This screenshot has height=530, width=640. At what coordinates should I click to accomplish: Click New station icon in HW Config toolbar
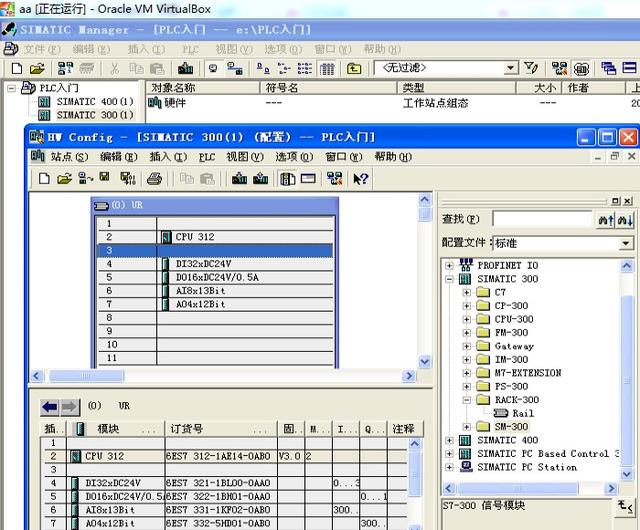(x=44, y=178)
